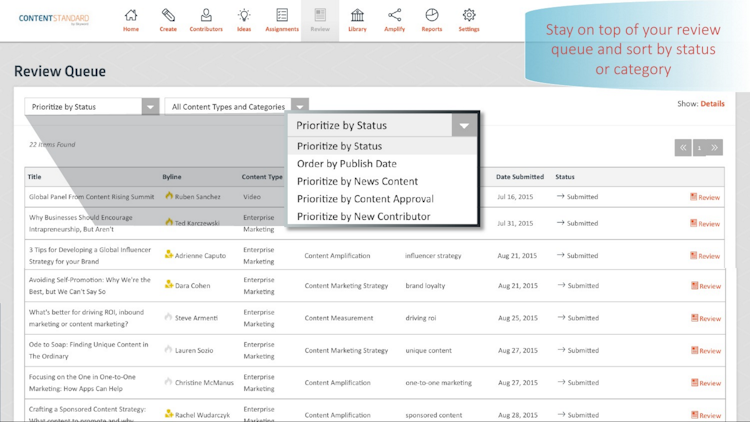Sort by the Title column header
The image size is (750, 422).
tap(34, 177)
